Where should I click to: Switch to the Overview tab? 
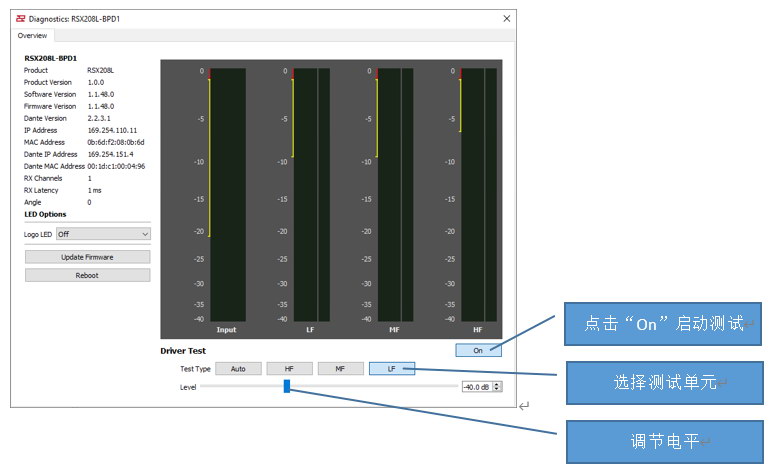coord(33,35)
